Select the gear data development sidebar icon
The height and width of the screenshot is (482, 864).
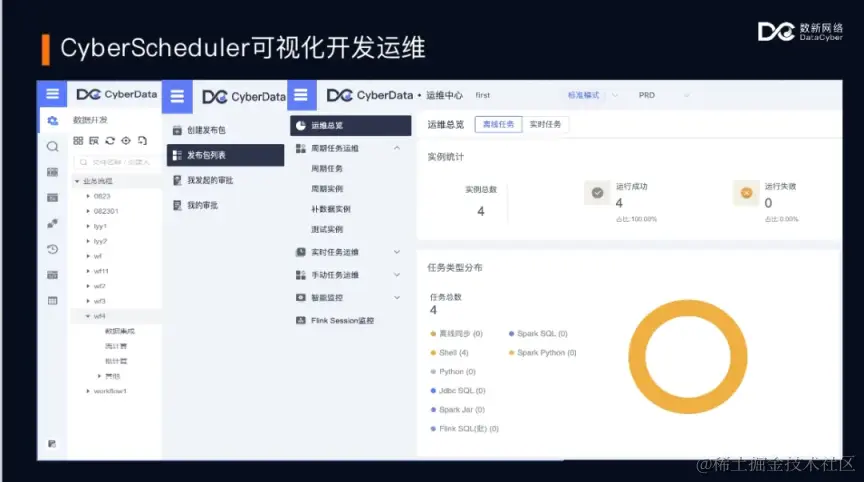pos(52,120)
